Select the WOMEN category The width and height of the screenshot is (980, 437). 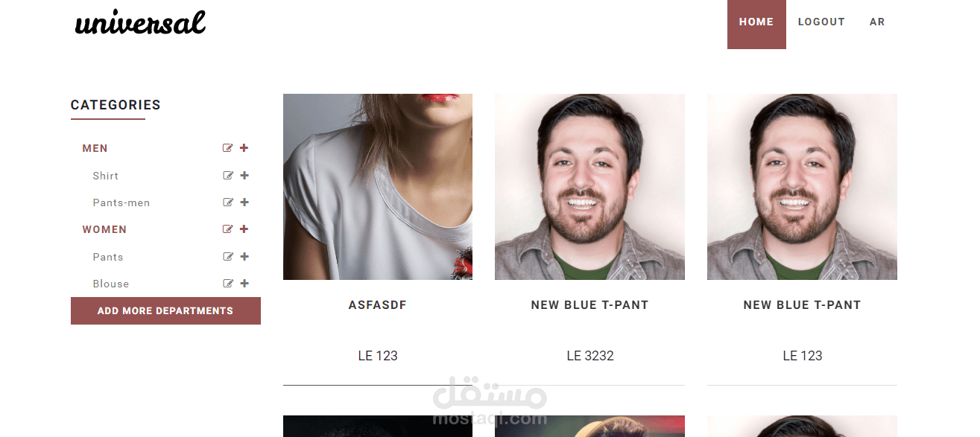coord(104,229)
